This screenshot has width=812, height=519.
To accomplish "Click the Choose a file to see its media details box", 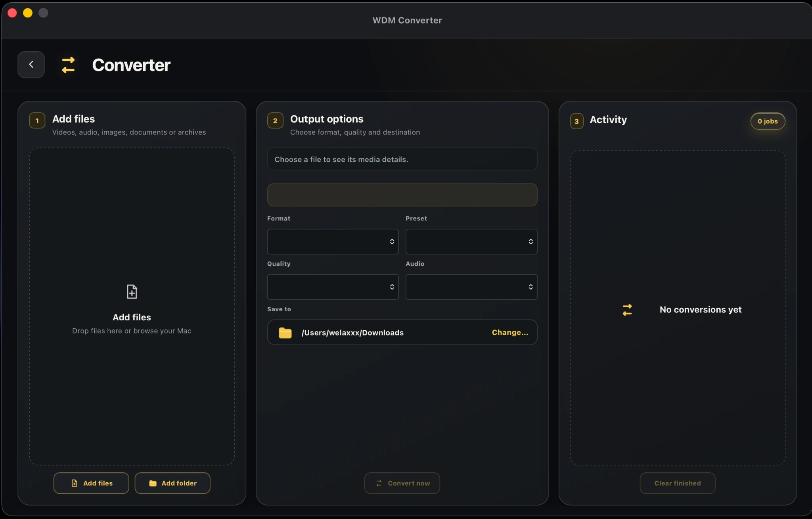I will tap(402, 159).
